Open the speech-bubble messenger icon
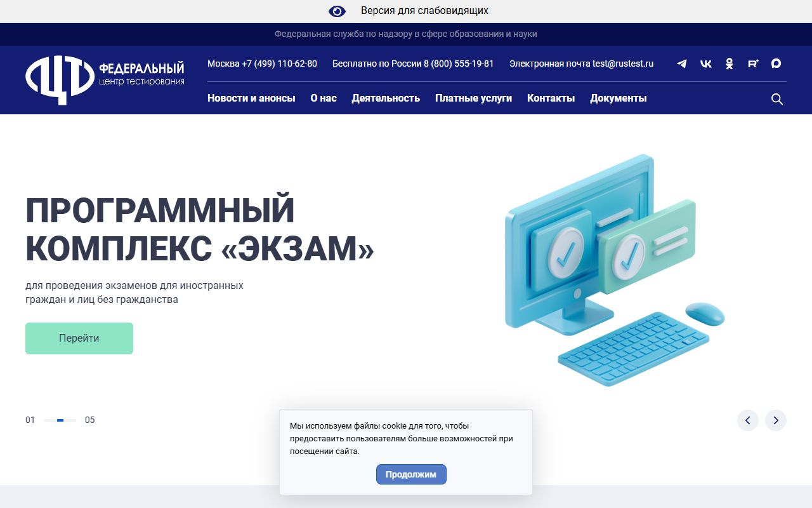 776,63
